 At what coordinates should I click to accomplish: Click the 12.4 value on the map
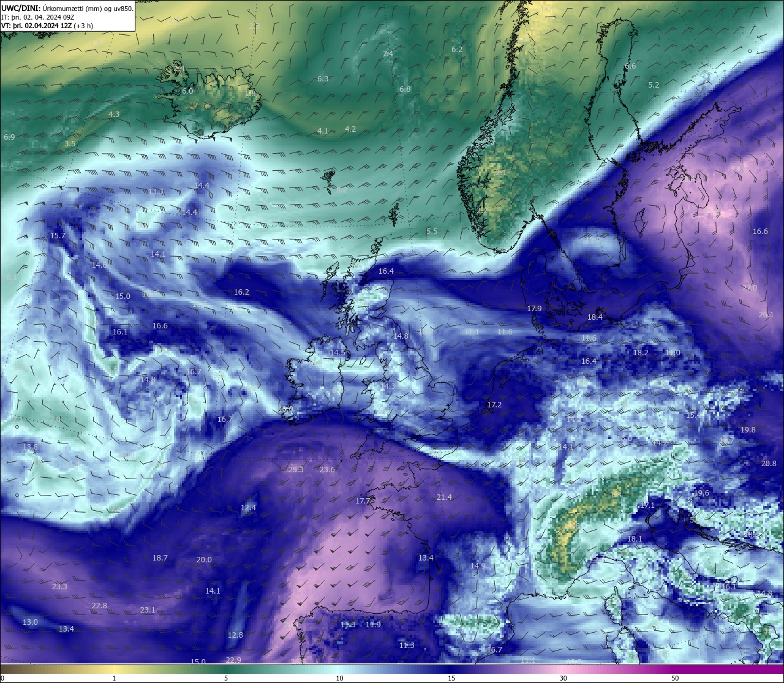248,507
